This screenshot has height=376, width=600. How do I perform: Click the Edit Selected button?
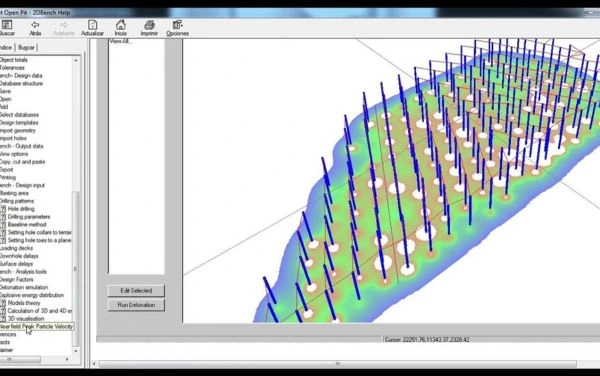pyautogui.click(x=136, y=291)
